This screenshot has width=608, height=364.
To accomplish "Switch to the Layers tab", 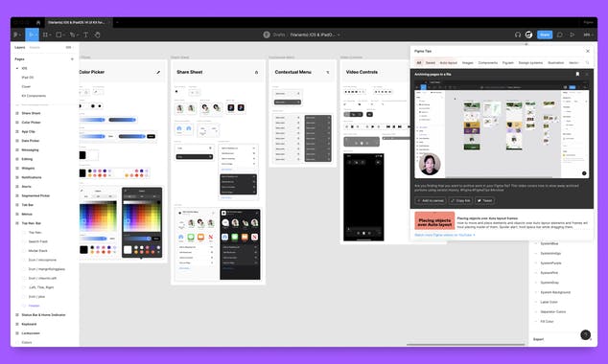I will (x=20, y=47).
